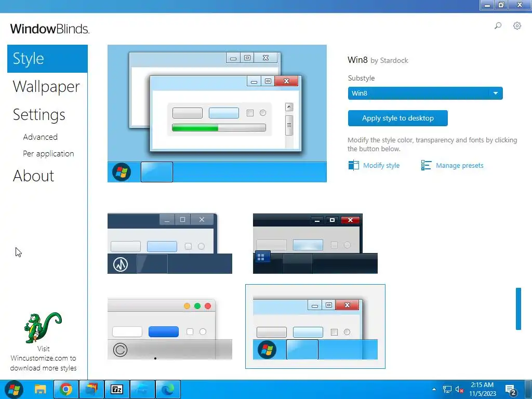The image size is (532, 399).
Task: Click the Manage presets icon
Action: (426, 165)
